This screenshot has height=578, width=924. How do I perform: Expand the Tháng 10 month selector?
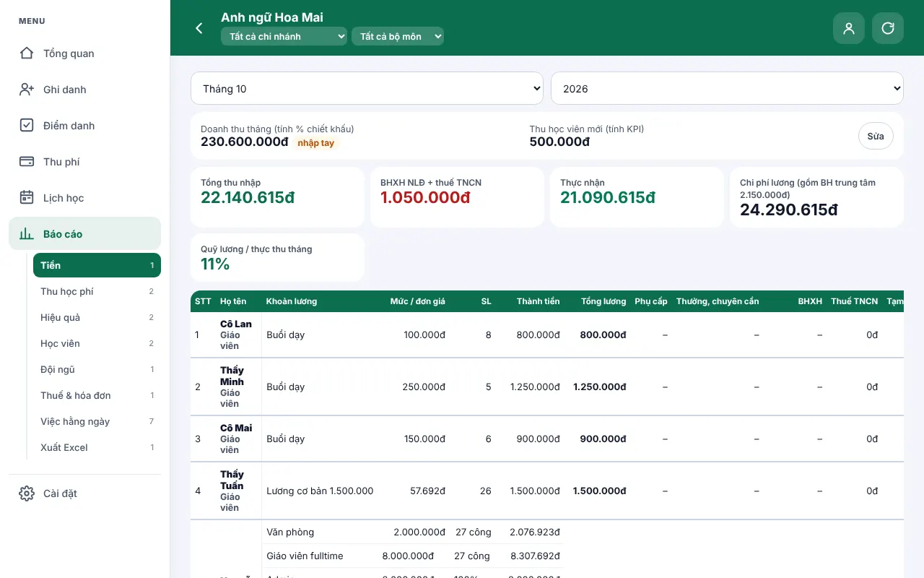(x=367, y=88)
